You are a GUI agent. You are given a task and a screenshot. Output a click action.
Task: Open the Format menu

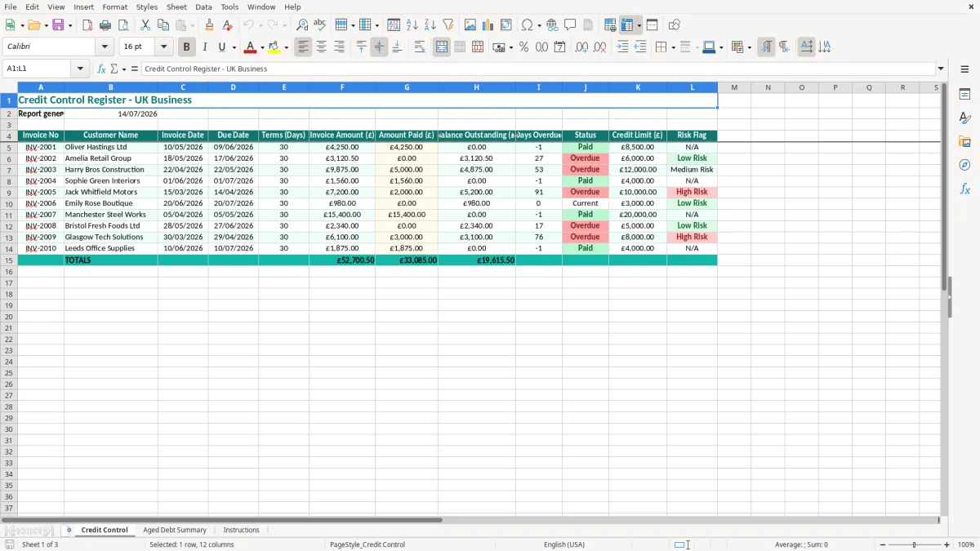114,7
